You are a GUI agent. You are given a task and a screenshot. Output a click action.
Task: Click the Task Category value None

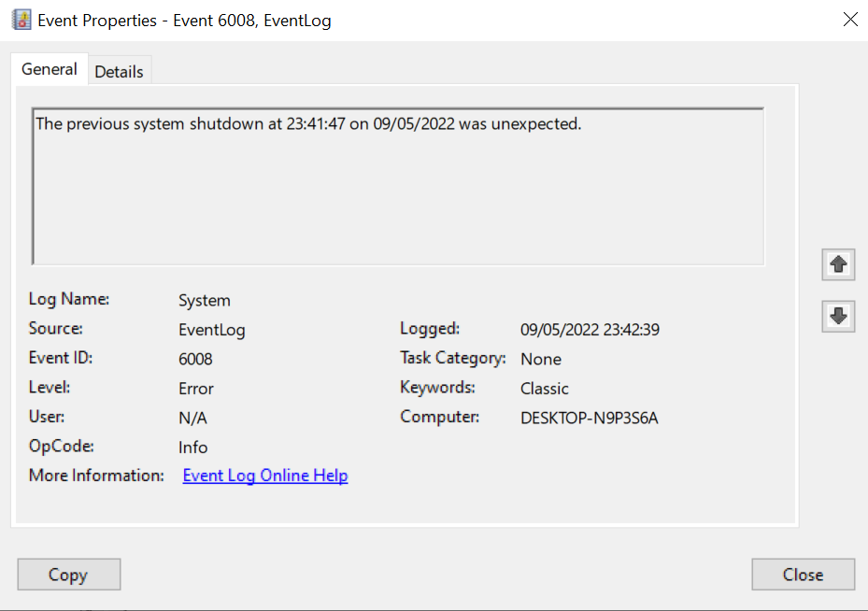tap(541, 359)
